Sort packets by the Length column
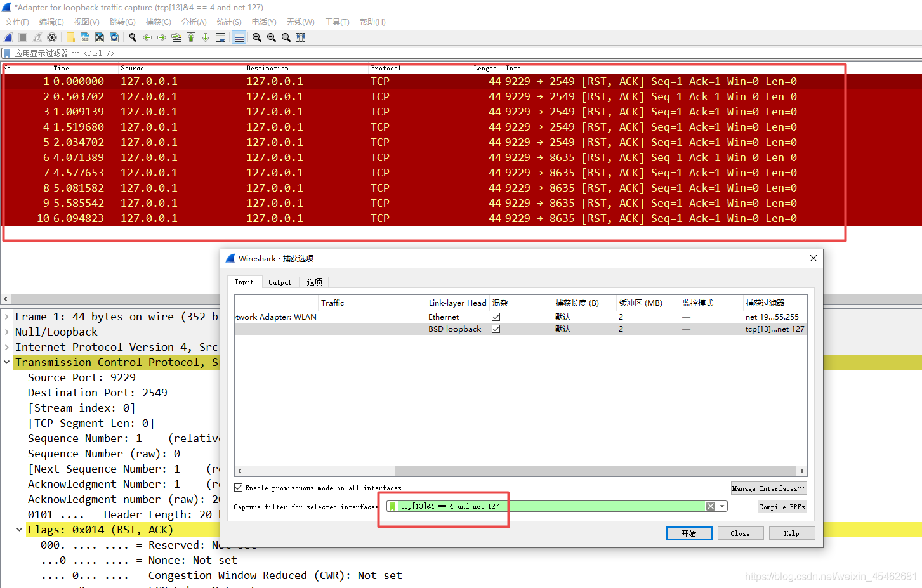This screenshot has height=588, width=922. [487, 68]
